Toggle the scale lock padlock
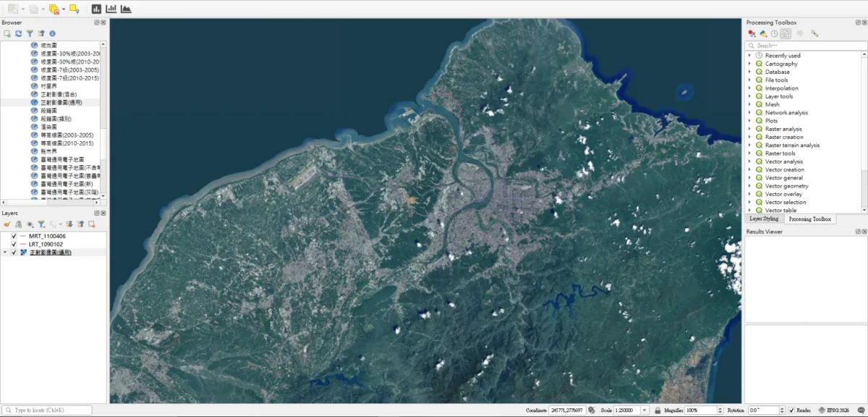 [x=658, y=410]
